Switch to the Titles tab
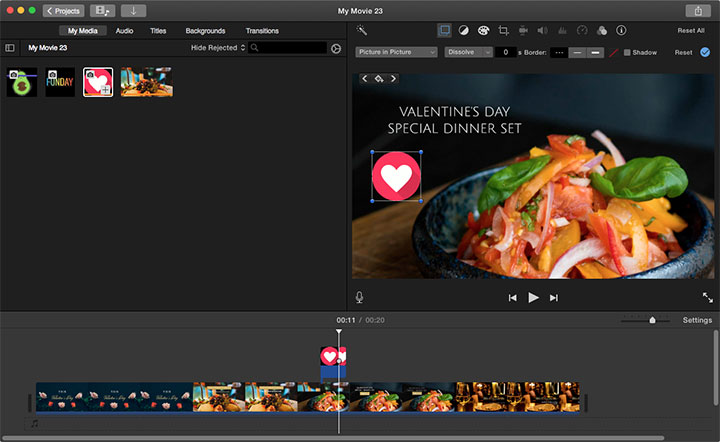This screenshot has width=720, height=442. coord(158,31)
